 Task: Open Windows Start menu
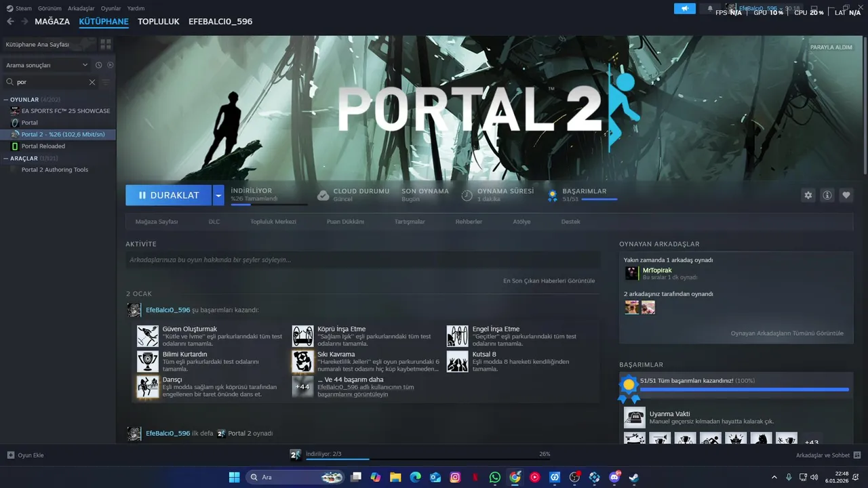pos(234,477)
